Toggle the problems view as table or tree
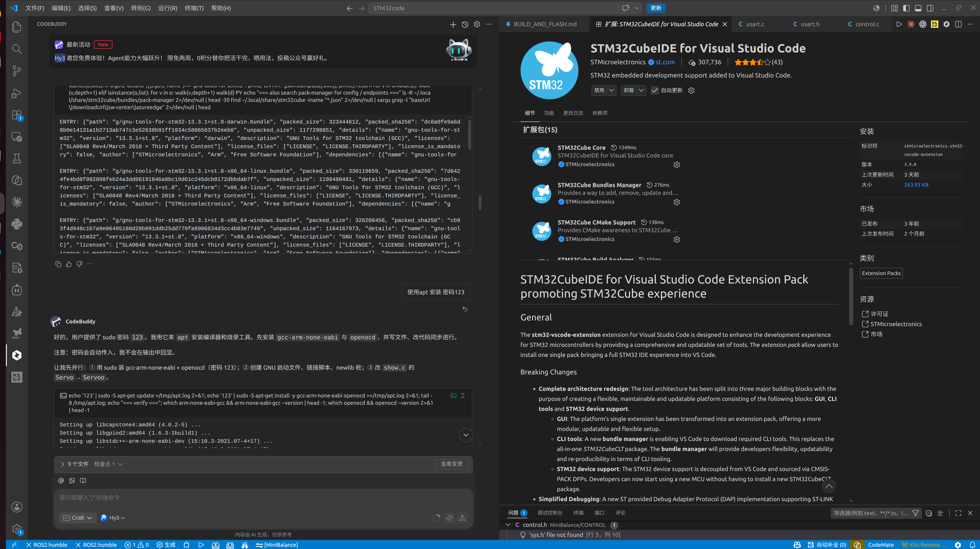 pyautogui.click(x=940, y=513)
